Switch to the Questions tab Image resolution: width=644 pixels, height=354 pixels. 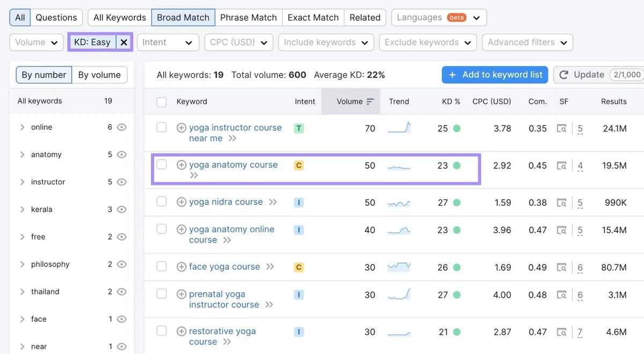coord(56,17)
